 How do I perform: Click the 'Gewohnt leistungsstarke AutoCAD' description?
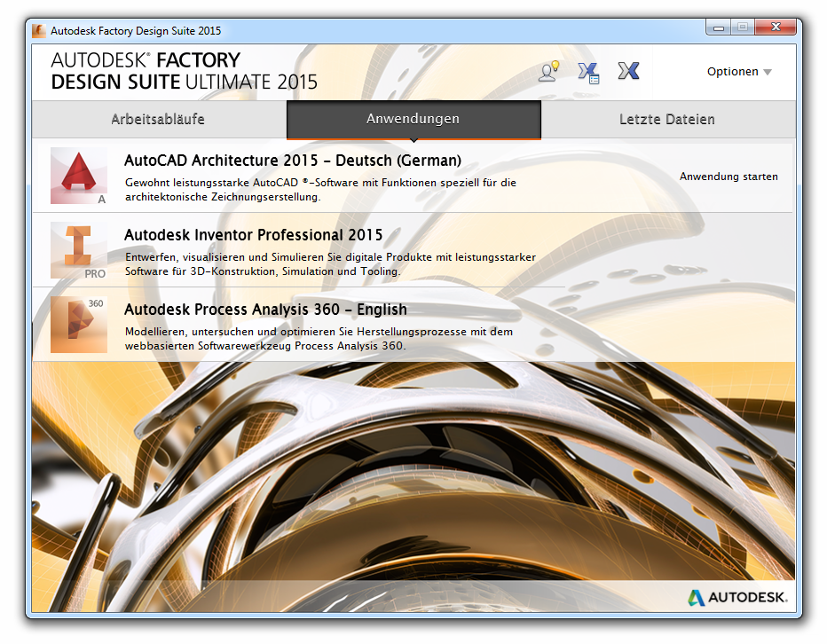pos(320,190)
